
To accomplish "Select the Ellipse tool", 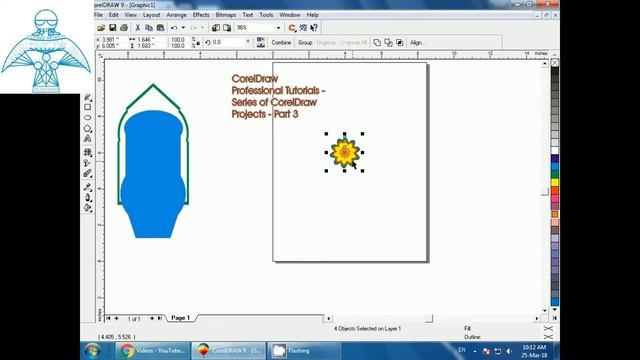I will pyautogui.click(x=87, y=118).
